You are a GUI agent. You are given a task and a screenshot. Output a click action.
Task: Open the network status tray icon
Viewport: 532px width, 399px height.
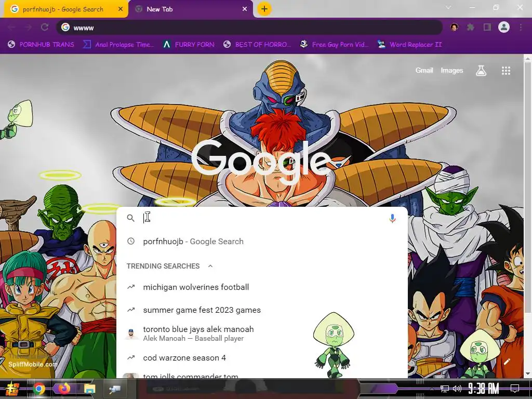tap(445, 389)
